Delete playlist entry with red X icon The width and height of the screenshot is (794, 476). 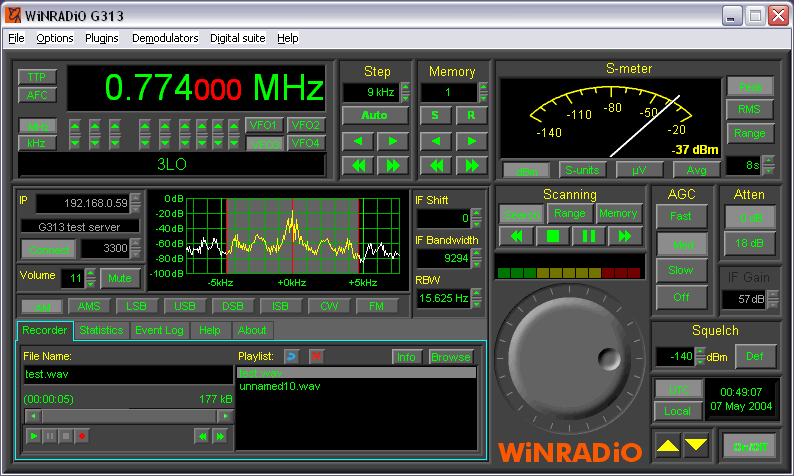click(x=316, y=356)
